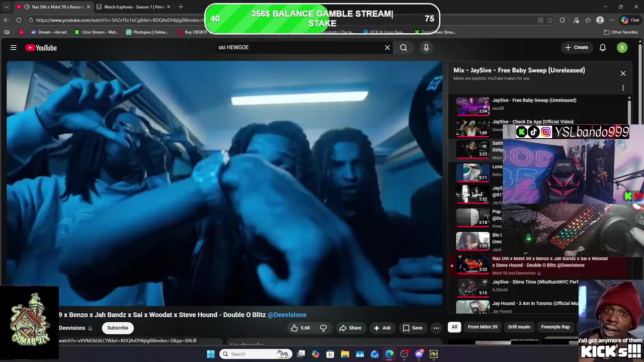Open more actions next to Save
Image resolution: width=644 pixels, height=362 pixels.
click(x=436, y=328)
